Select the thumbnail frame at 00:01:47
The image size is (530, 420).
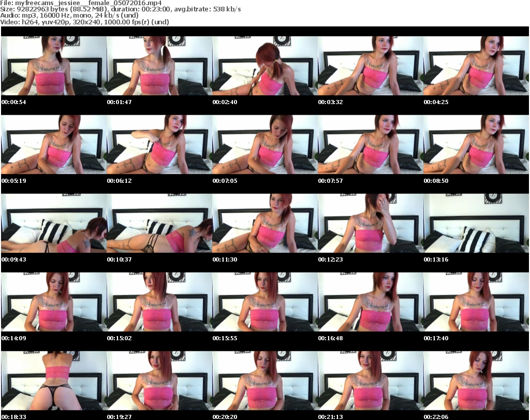(159, 66)
